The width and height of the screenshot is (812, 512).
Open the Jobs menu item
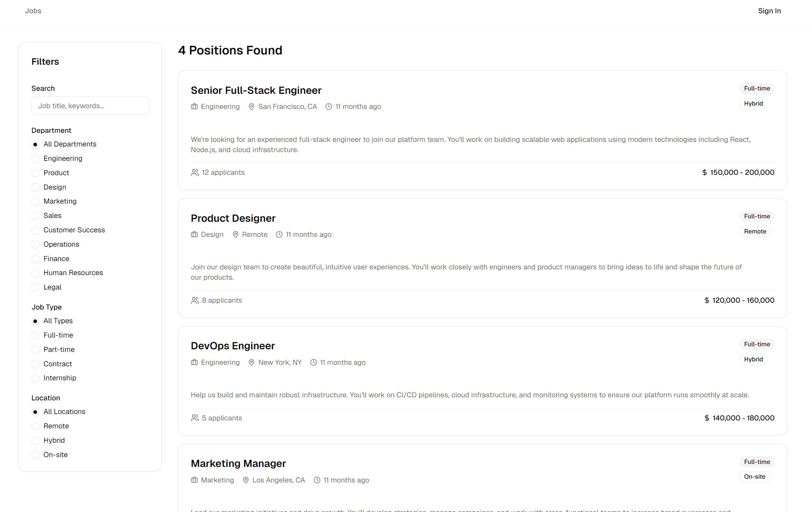coord(33,11)
